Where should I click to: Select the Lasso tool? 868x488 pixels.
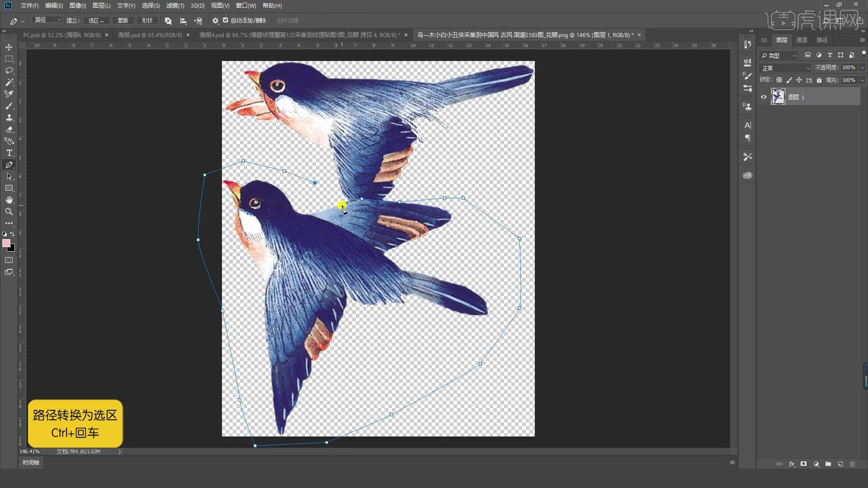(x=9, y=70)
